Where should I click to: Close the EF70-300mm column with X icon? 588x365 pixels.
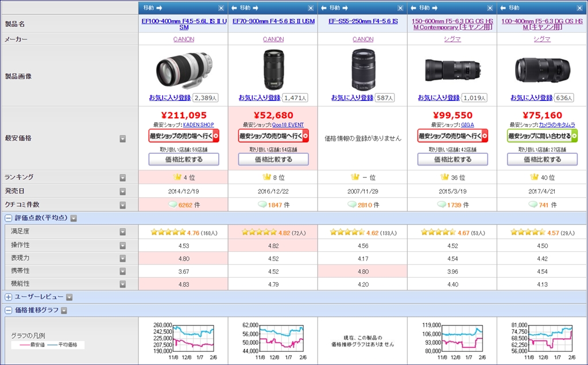pyautogui.click(x=311, y=8)
